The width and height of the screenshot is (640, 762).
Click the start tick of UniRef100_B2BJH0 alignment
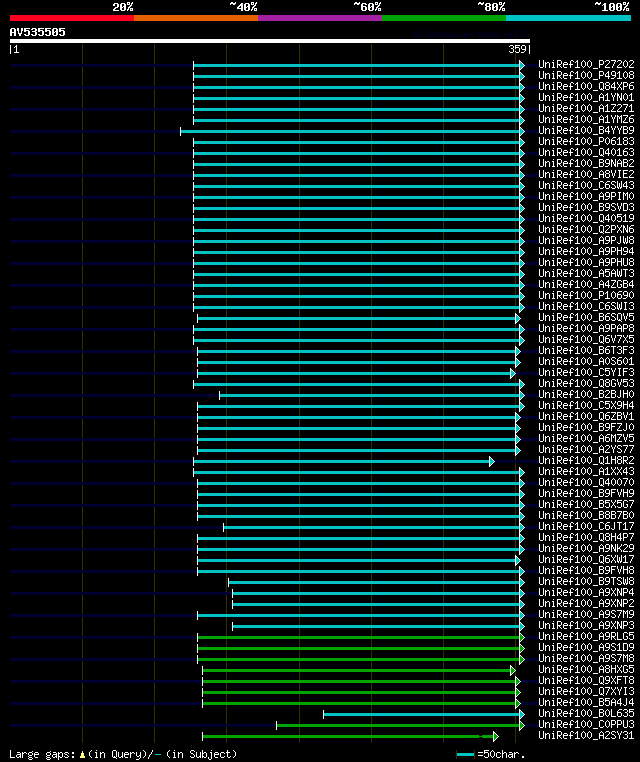(220, 395)
